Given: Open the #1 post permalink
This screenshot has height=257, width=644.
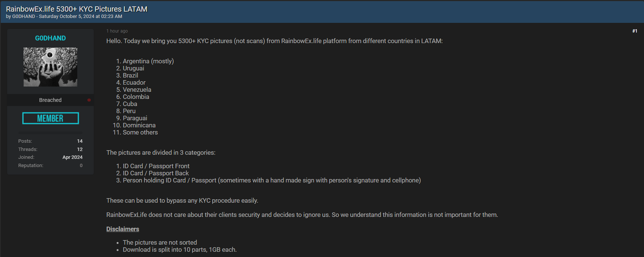Looking at the screenshot, I should [635, 31].
